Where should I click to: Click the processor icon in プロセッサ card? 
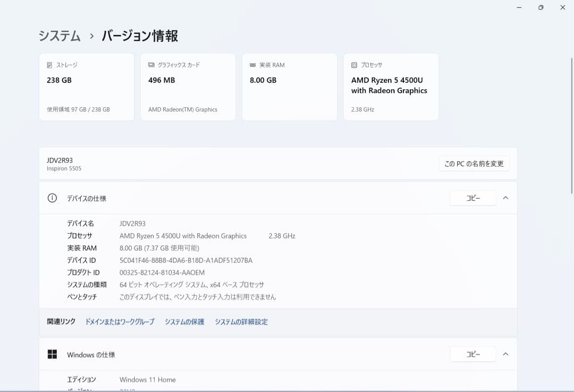[x=354, y=65]
